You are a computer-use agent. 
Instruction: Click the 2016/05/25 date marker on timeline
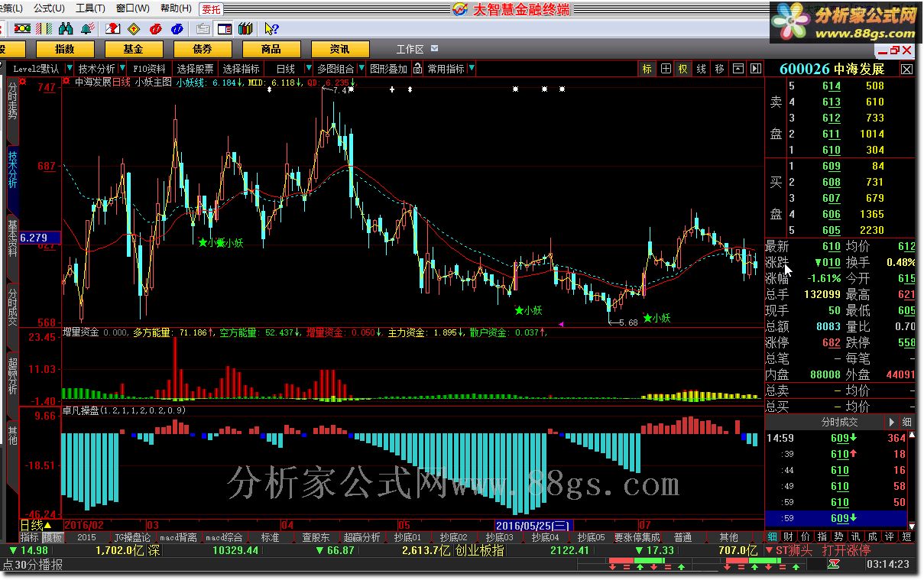tap(533, 526)
